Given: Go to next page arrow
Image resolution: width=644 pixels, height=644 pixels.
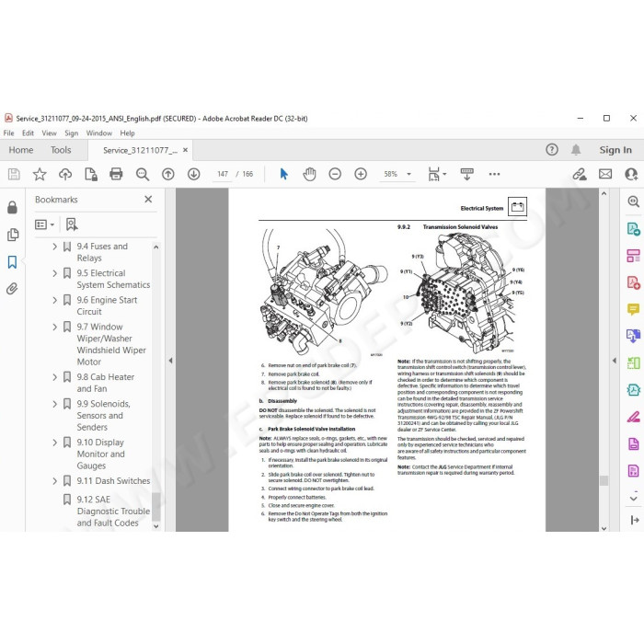Looking at the screenshot, I should [194, 174].
